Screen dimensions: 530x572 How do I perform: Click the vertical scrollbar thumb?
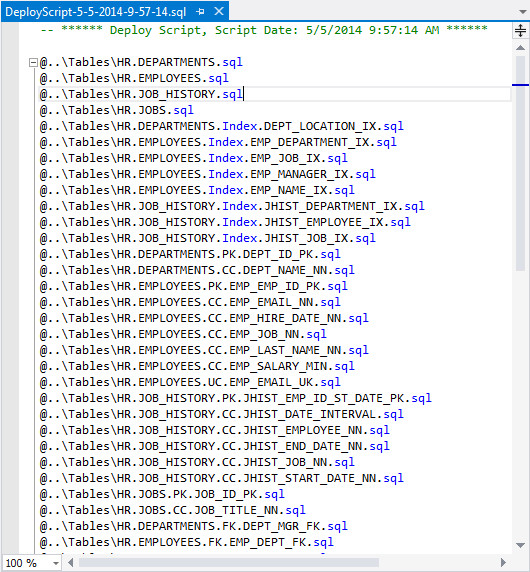pyautogui.click(x=520, y=163)
